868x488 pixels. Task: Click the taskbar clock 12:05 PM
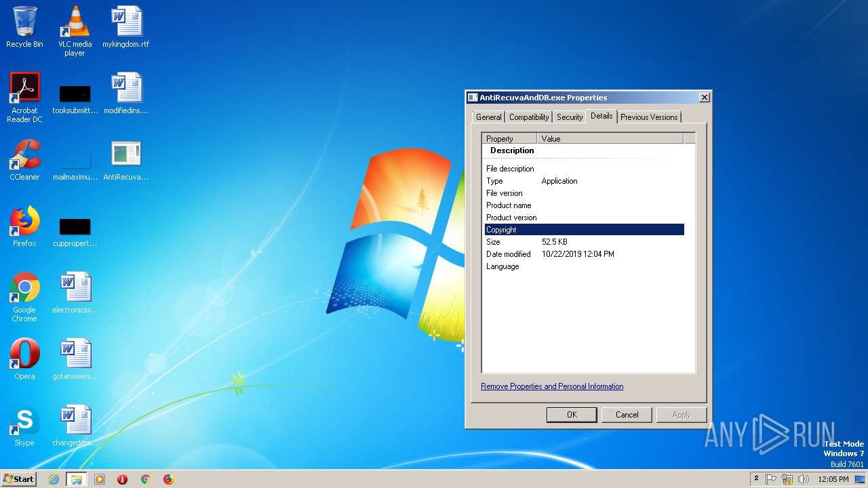833,479
